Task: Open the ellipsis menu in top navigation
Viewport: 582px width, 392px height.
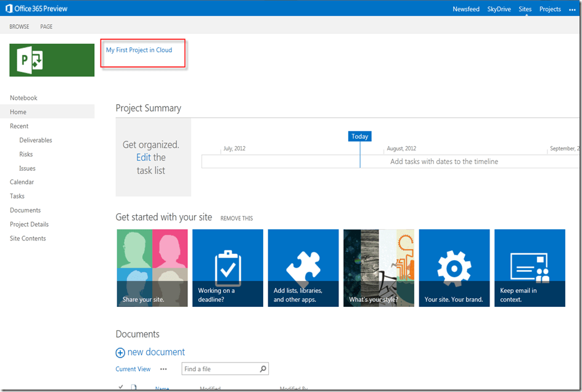Action: 572,9
